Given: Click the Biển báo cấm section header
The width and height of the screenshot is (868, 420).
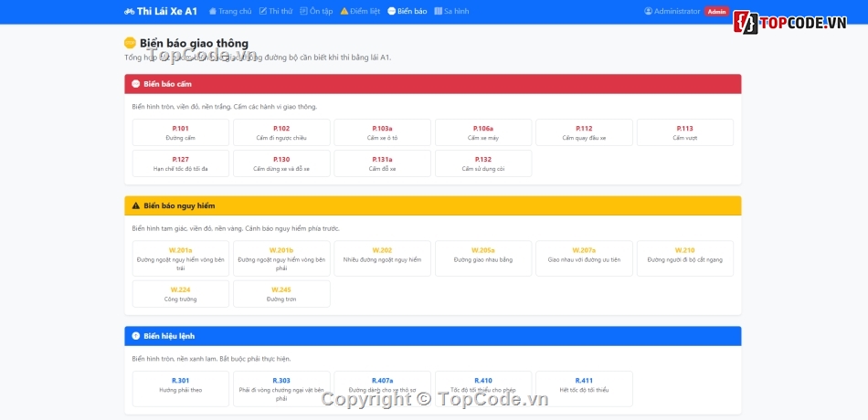Looking at the screenshot, I should click(433, 84).
